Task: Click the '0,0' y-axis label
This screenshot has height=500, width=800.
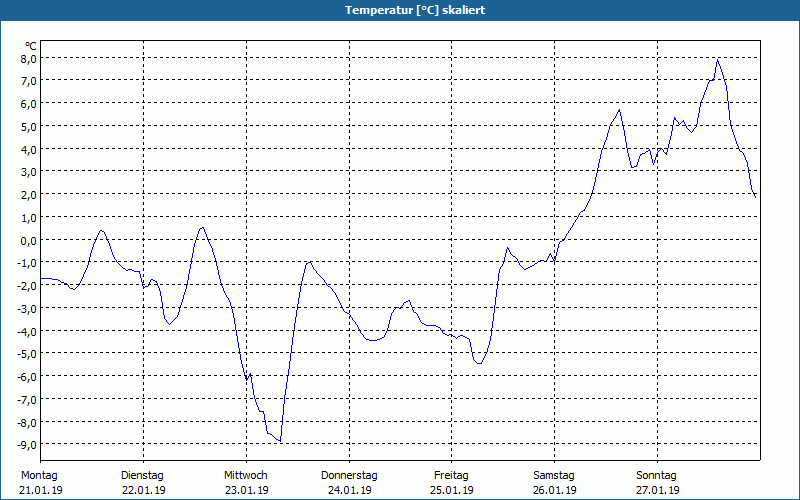Action: click(x=30, y=240)
